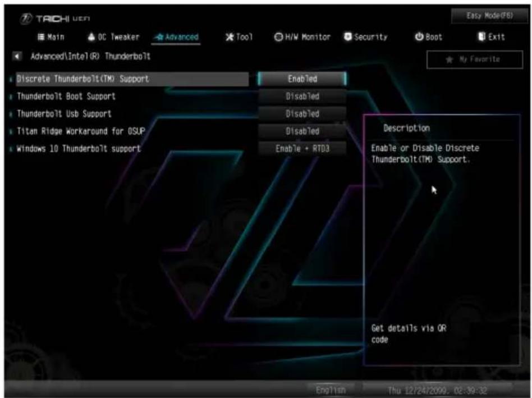Click the Advanced tab star icon
Image resolution: width=532 pixels, height=398 pixels.
click(159, 37)
